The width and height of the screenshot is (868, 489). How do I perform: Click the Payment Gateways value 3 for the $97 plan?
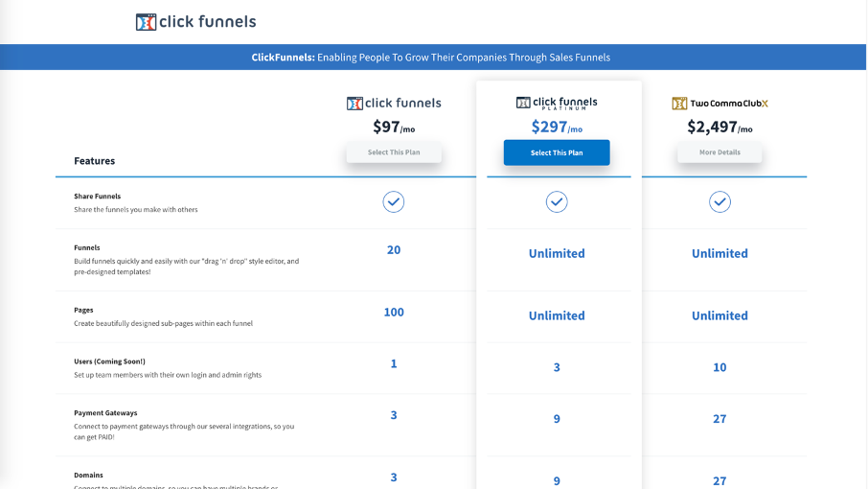point(394,415)
